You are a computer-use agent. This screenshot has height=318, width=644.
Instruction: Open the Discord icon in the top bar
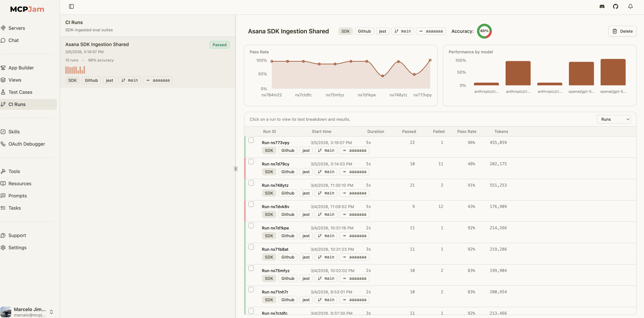coord(602,6)
